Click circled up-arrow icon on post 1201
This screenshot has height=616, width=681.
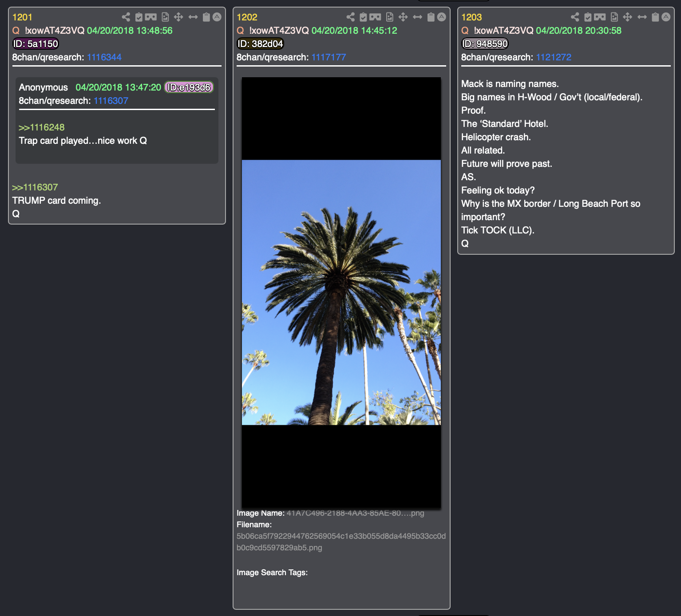pos(217,17)
